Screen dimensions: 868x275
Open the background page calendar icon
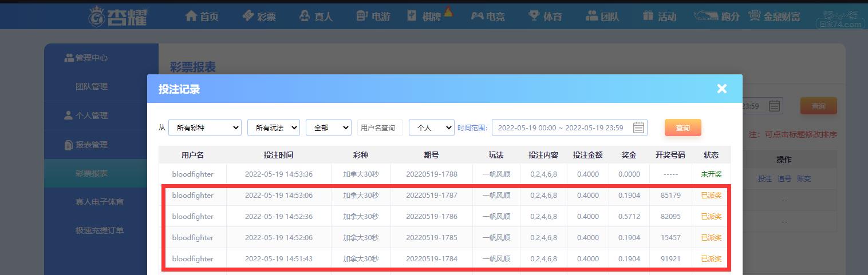click(774, 106)
